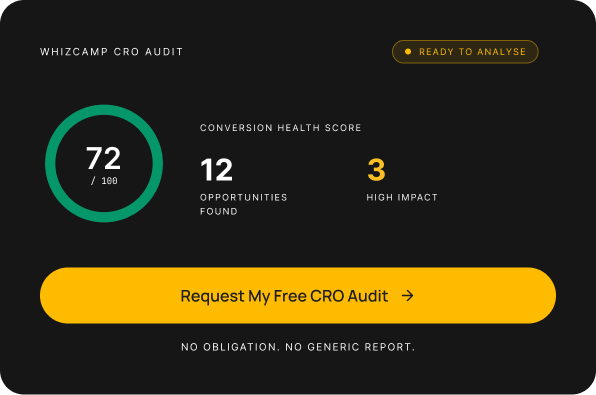Click the Request My Free CRO Audit button
The width and height of the screenshot is (596, 395).
298,295
